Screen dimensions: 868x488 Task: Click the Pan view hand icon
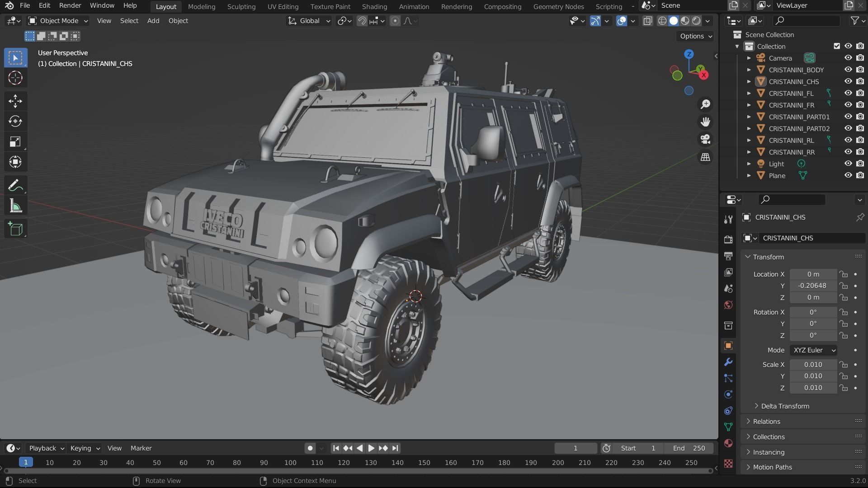point(705,122)
